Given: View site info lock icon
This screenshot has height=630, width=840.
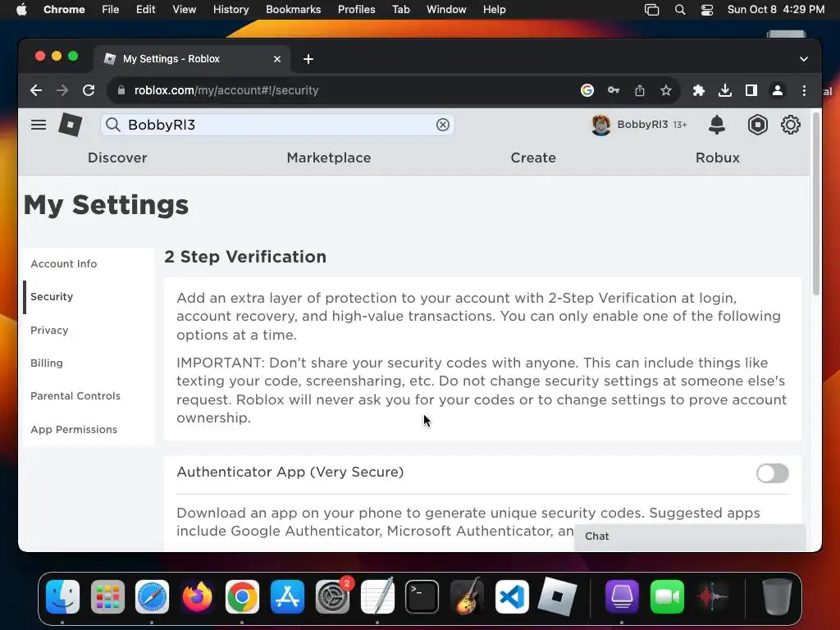Looking at the screenshot, I should (x=121, y=90).
